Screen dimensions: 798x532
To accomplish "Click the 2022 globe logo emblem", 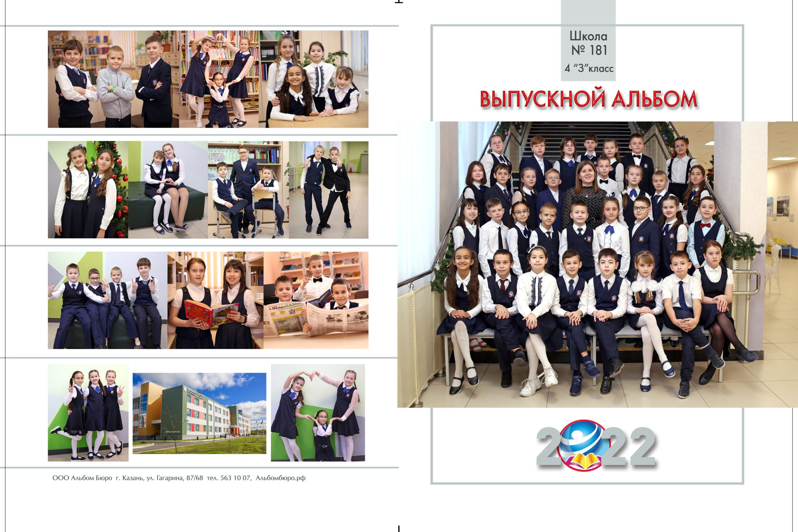I will (x=584, y=445).
